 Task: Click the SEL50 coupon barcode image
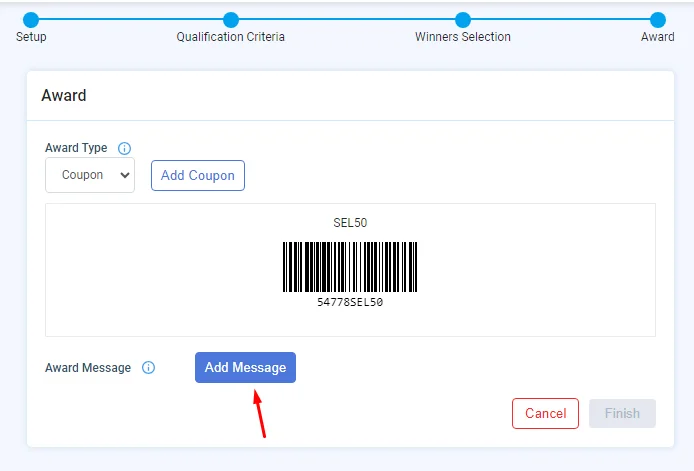350,267
